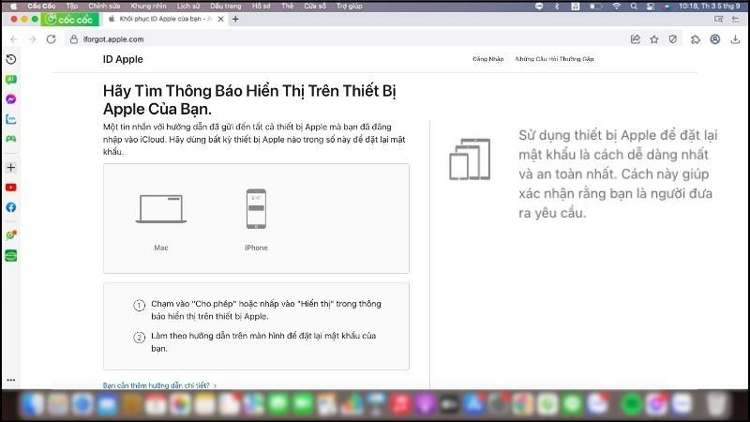Open the user profile icon
750x422 pixels.
click(715, 39)
